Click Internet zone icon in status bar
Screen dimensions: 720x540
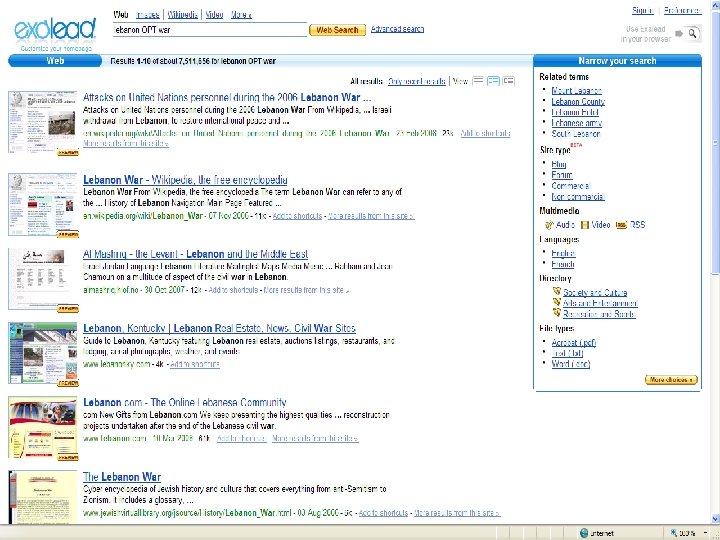[584, 533]
